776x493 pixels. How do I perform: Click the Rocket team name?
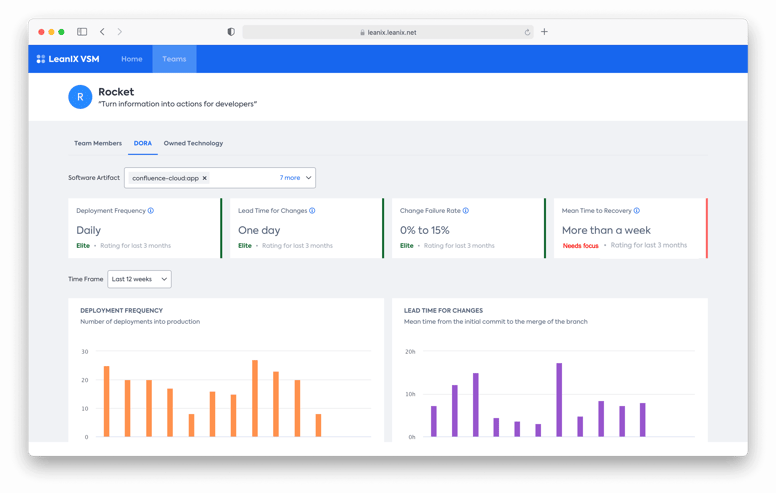(116, 92)
